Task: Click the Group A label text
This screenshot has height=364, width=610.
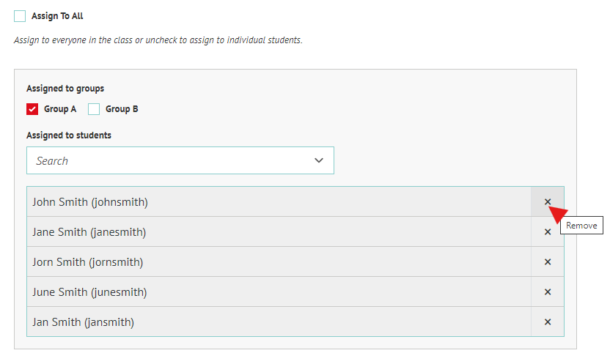Action: coord(60,109)
